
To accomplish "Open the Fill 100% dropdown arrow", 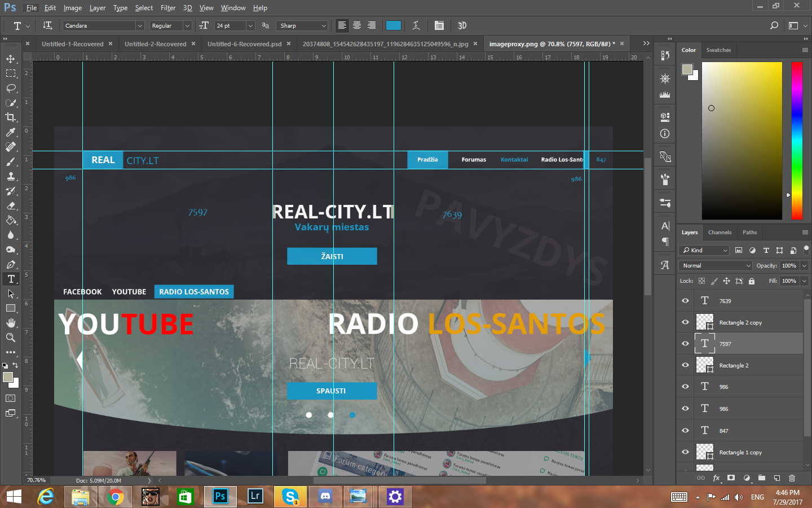I will [804, 281].
